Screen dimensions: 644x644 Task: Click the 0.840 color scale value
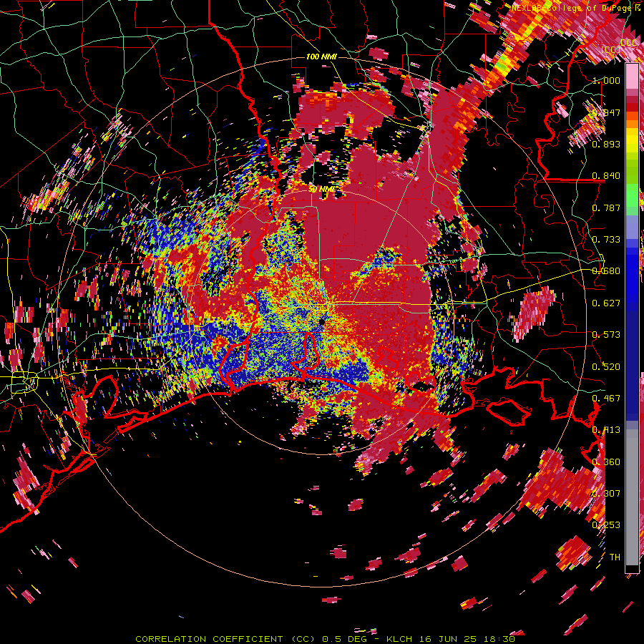[606, 176]
